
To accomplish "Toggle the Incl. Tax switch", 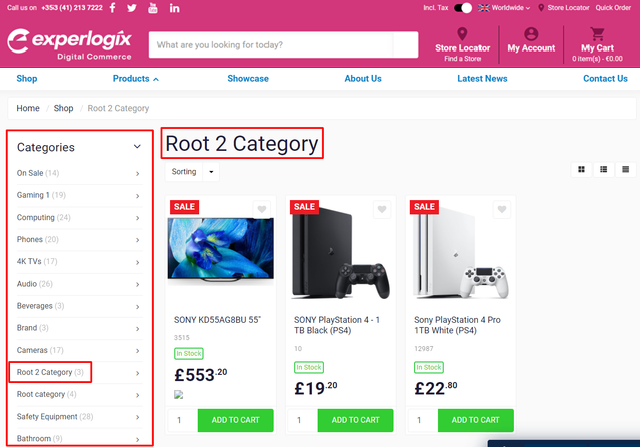I will [x=463, y=8].
